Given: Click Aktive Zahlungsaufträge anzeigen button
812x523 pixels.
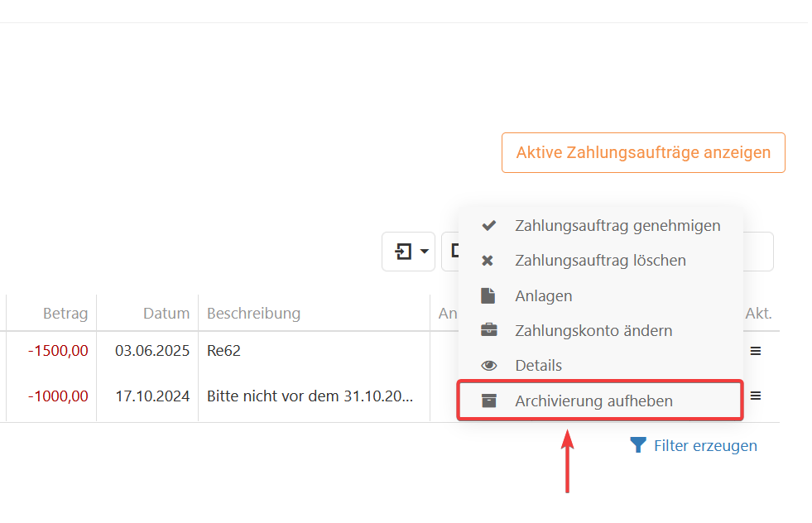Looking at the screenshot, I should [x=643, y=153].
